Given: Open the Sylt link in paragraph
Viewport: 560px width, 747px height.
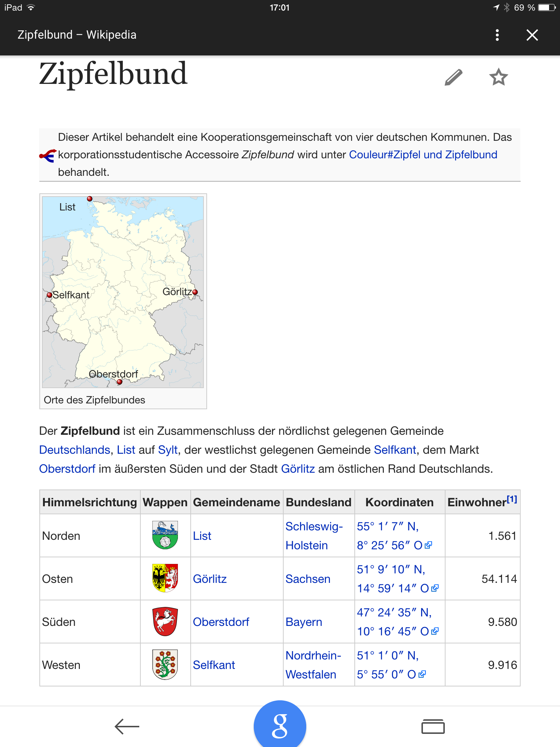Looking at the screenshot, I should click(x=168, y=450).
